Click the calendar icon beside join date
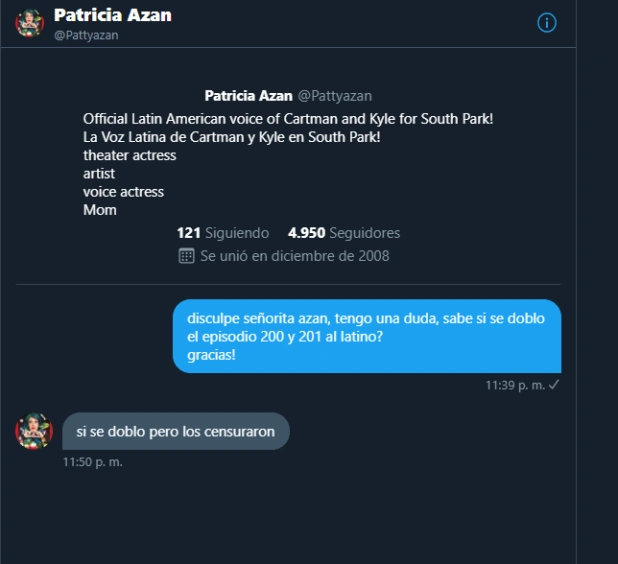This screenshot has width=618, height=564. 186,256
